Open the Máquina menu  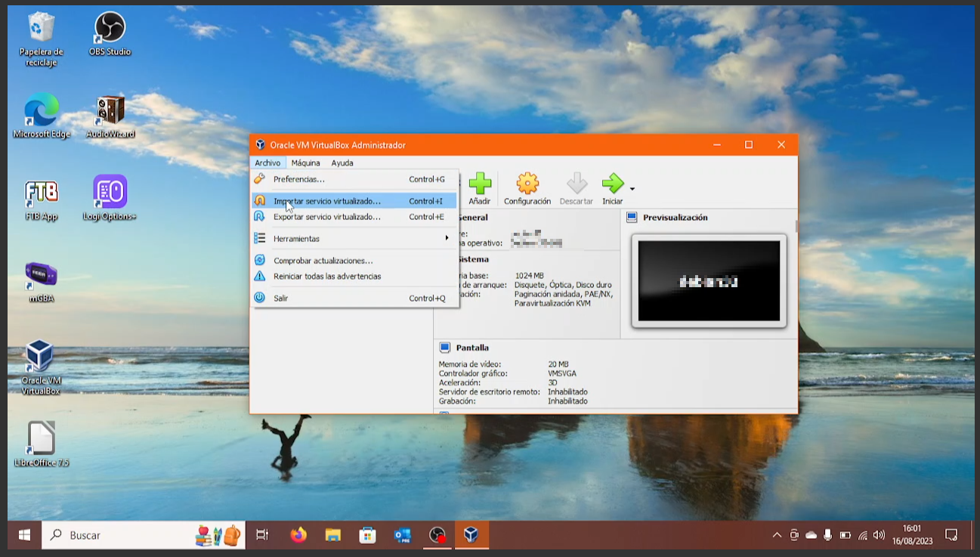pyautogui.click(x=305, y=162)
